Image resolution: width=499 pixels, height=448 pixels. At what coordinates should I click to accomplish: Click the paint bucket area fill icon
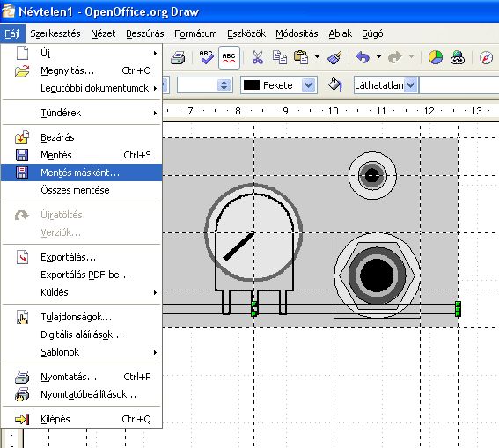(335, 85)
